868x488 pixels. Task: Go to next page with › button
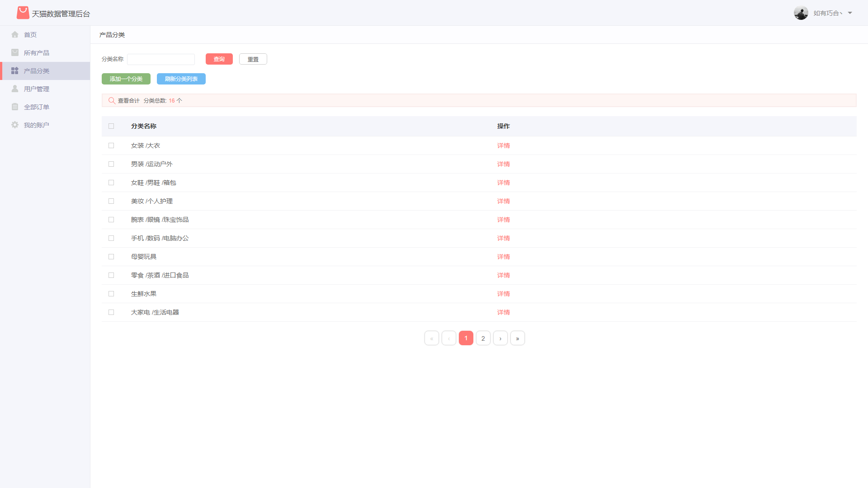500,338
